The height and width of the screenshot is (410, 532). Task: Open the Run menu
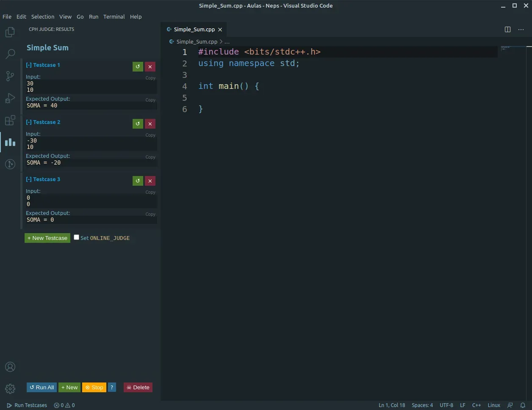(94, 17)
